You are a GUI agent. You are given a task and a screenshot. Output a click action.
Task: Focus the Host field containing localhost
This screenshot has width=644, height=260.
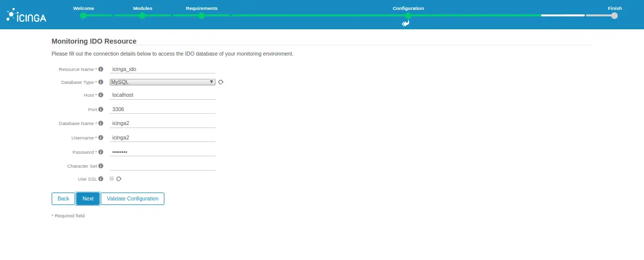pyautogui.click(x=162, y=94)
